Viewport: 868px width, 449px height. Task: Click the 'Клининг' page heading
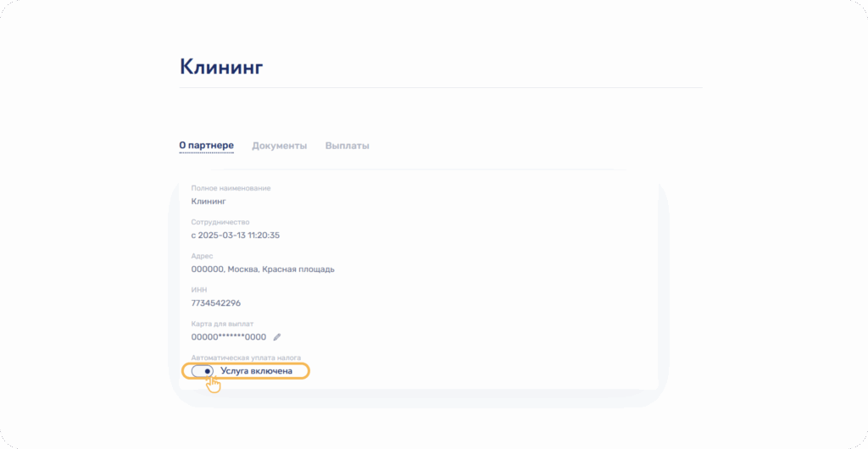(x=221, y=67)
